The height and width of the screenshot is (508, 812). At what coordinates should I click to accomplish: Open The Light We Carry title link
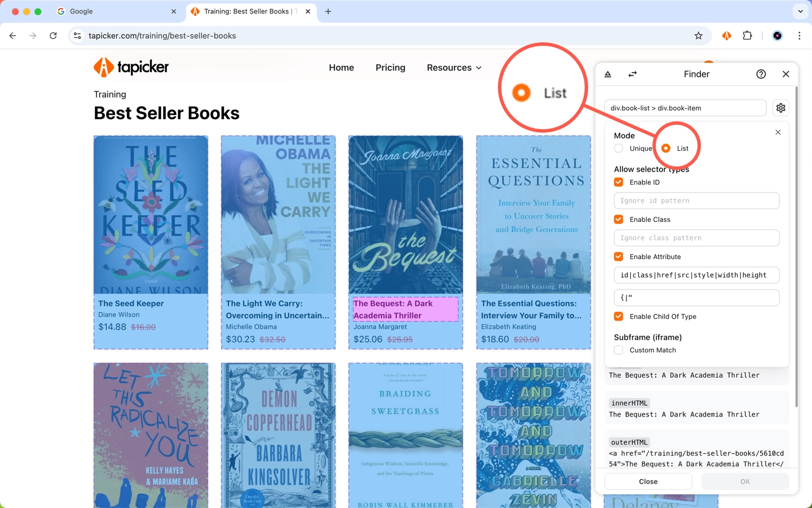[x=277, y=309]
